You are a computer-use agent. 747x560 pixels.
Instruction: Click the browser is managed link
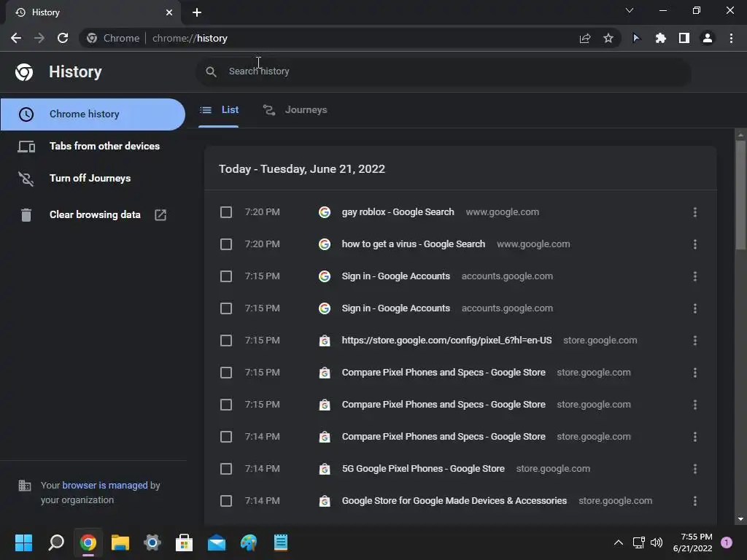tap(105, 485)
